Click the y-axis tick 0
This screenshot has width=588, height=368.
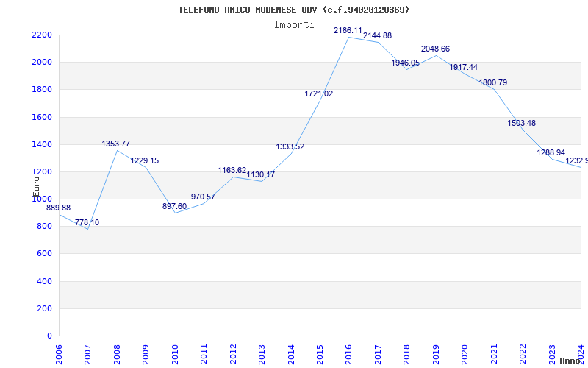[x=49, y=336]
